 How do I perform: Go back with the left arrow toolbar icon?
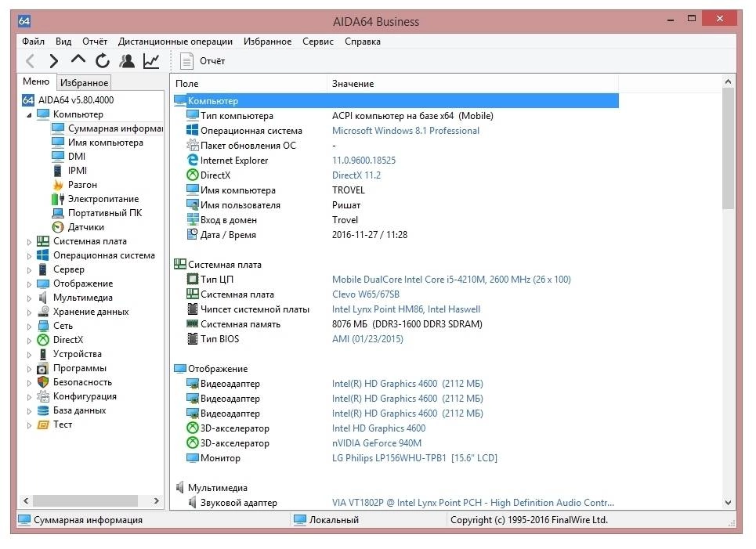[31, 61]
